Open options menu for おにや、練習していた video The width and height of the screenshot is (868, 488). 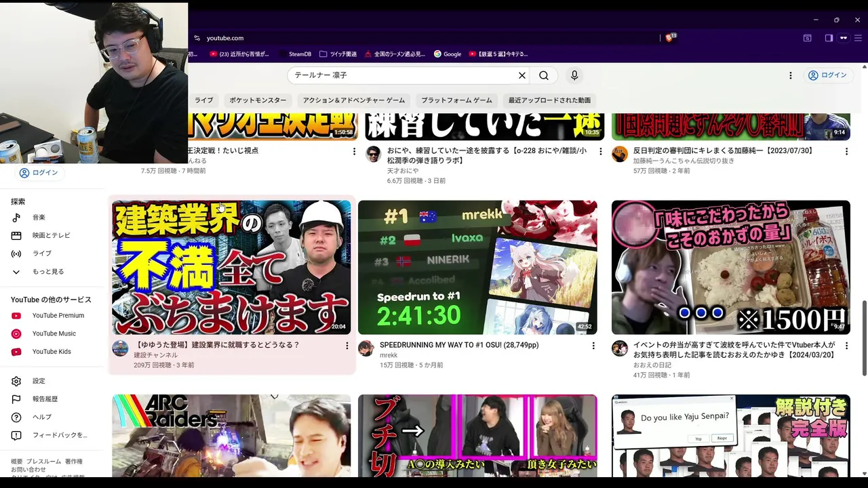(600, 151)
